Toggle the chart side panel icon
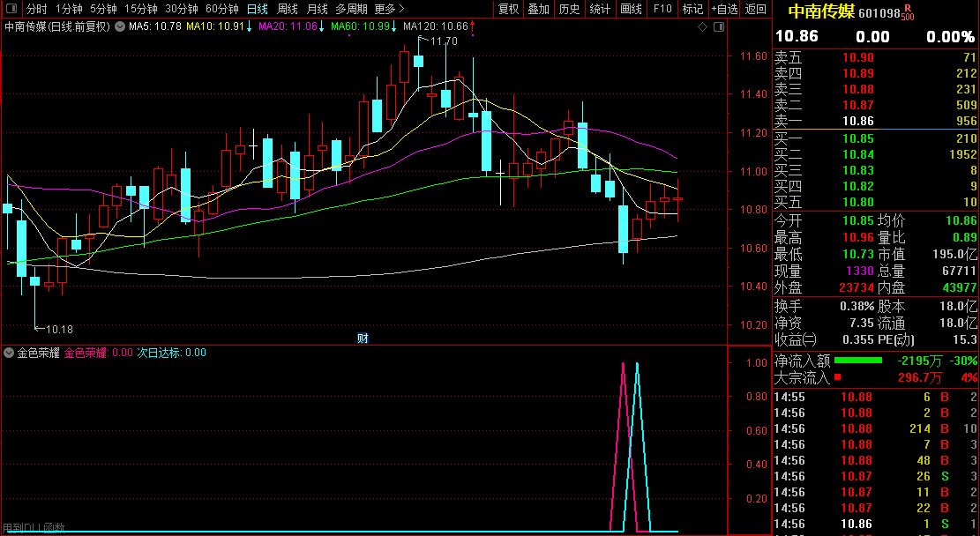 [x=718, y=26]
